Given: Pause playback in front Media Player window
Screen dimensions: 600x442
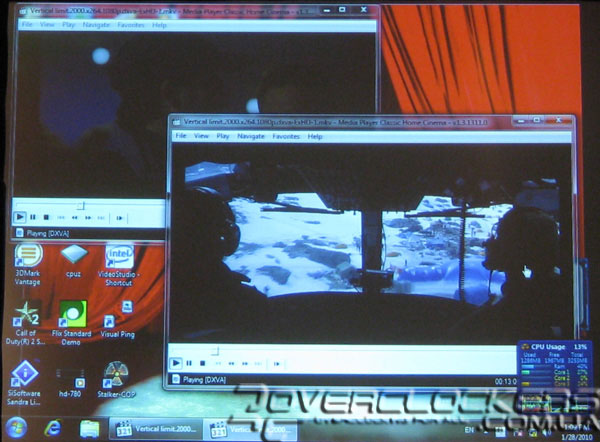Looking at the screenshot, I should (x=189, y=363).
